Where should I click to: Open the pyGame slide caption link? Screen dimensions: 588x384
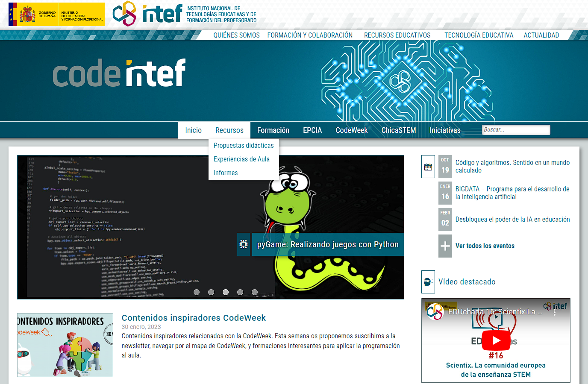pos(328,244)
